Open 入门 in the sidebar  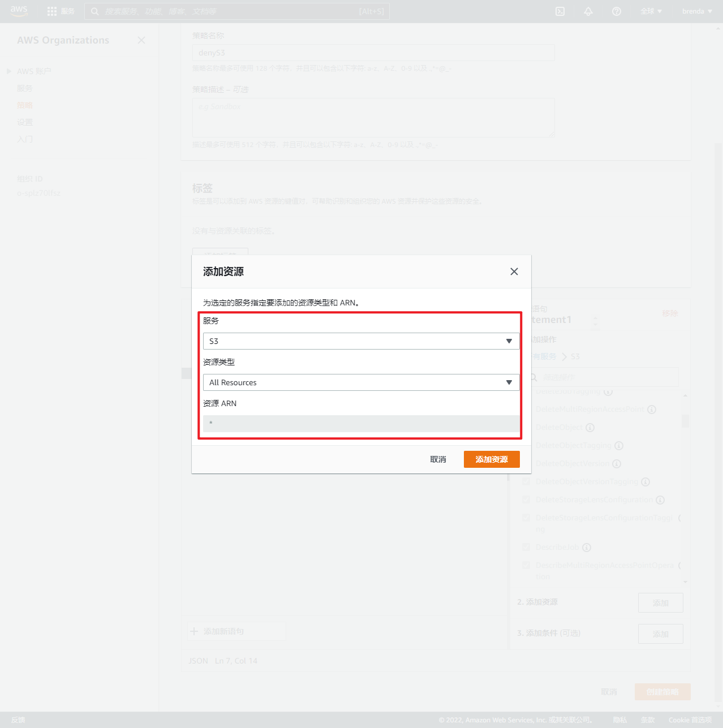[25, 139]
